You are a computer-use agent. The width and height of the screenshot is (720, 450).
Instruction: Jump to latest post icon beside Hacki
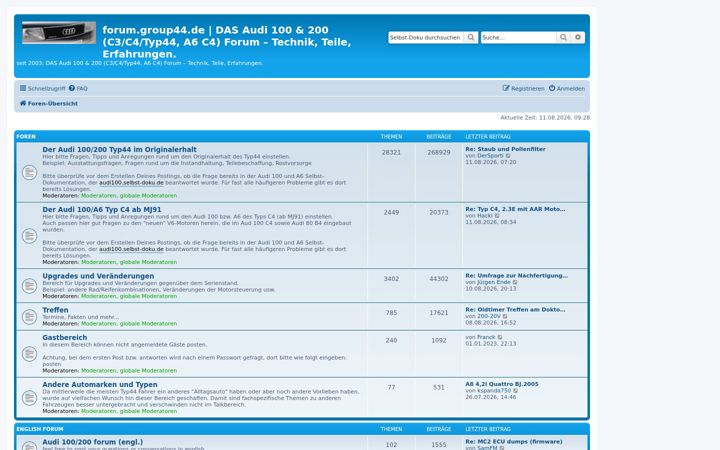(497, 215)
